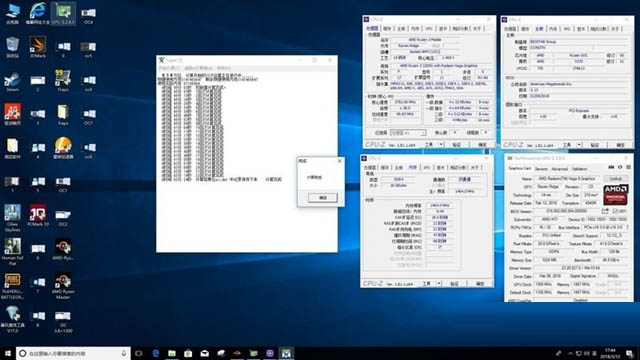Screen dimensions: 640x360
Task: Click the taskbar search input box
Action: click(73, 353)
